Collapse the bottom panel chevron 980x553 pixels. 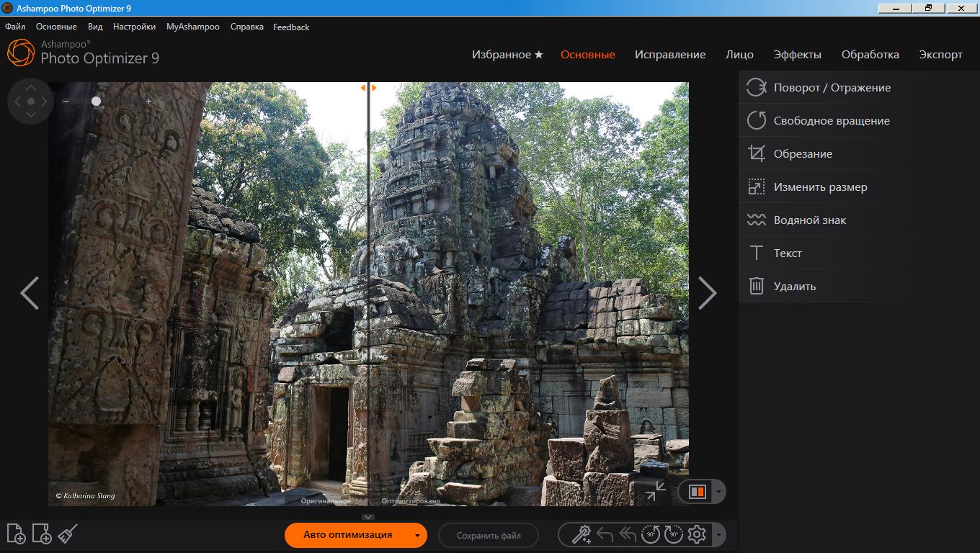coord(368,517)
